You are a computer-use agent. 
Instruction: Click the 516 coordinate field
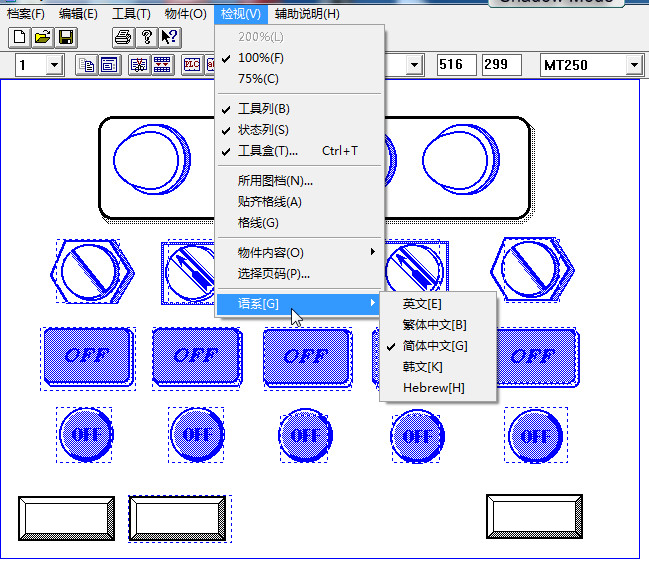pyautogui.click(x=456, y=65)
